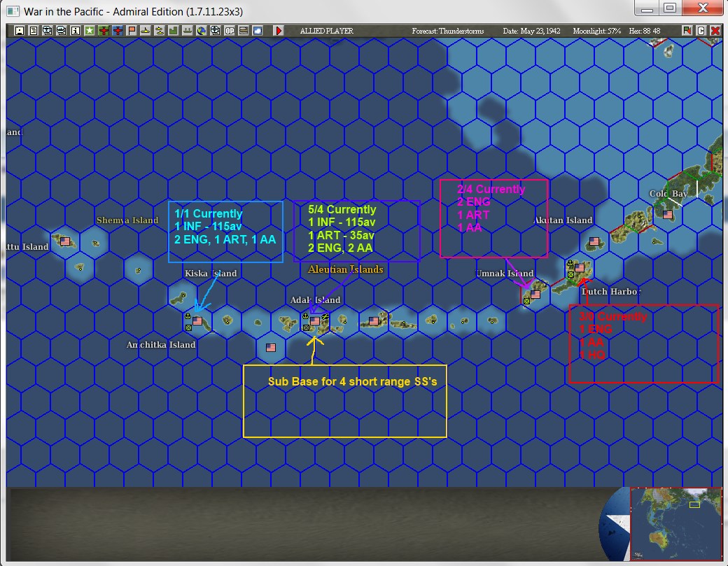Click the grey ship silhouette icon
728x566 pixels.
click(187, 31)
